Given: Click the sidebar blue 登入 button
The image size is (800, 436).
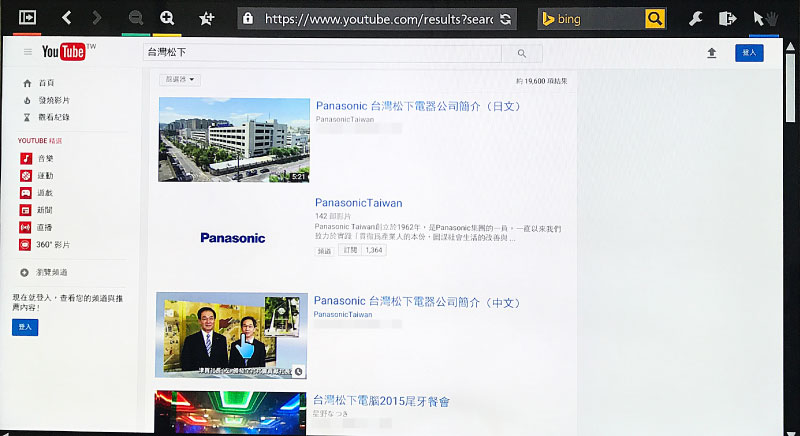Looking at the screenshot, I should click(25, 327).
